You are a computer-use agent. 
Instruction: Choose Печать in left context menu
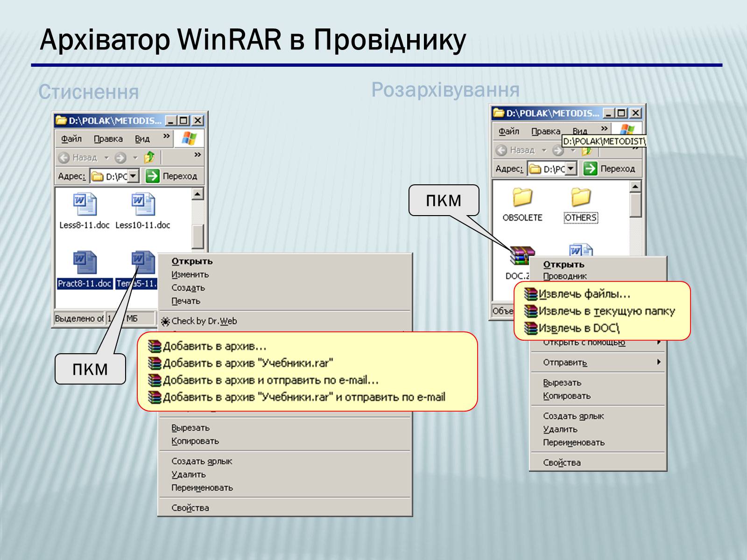point(185,301)
